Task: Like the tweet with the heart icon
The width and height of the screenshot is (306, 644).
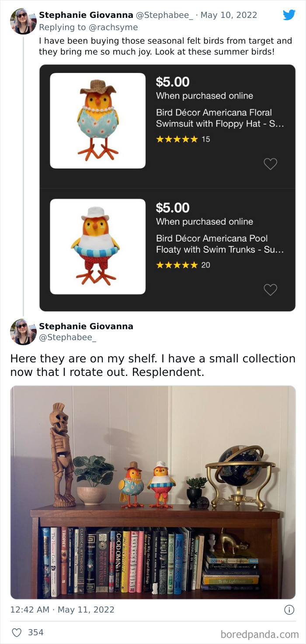Action: [16, 632]
